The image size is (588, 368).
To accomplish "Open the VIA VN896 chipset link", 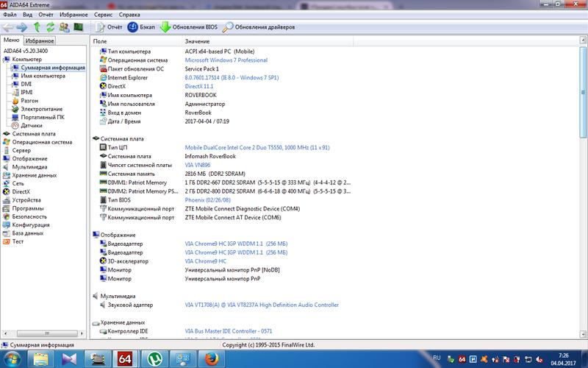I will [x=198, y=165].
